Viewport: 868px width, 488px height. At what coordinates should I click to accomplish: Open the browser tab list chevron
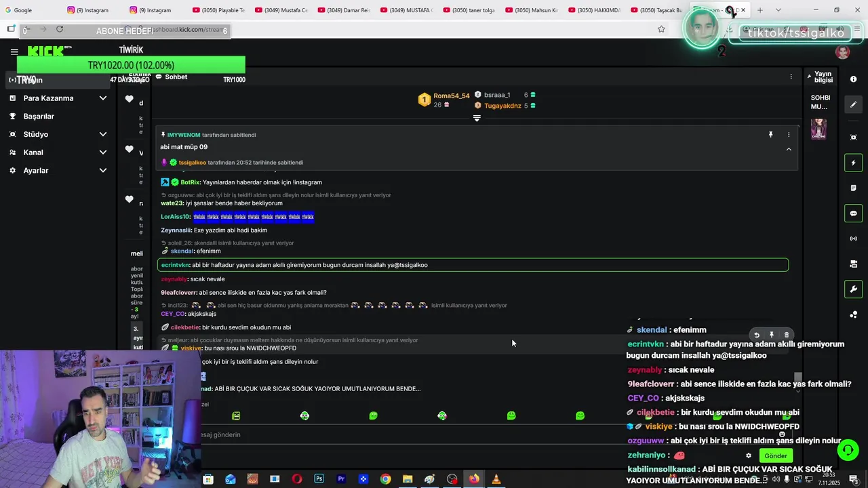pyautogui.click(x=778, y=10)
